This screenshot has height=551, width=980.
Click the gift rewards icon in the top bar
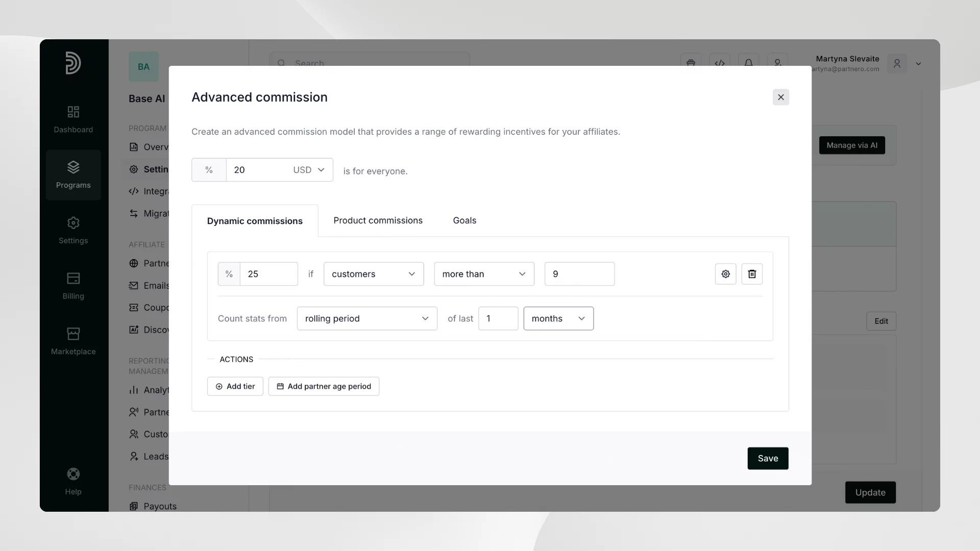691,62
